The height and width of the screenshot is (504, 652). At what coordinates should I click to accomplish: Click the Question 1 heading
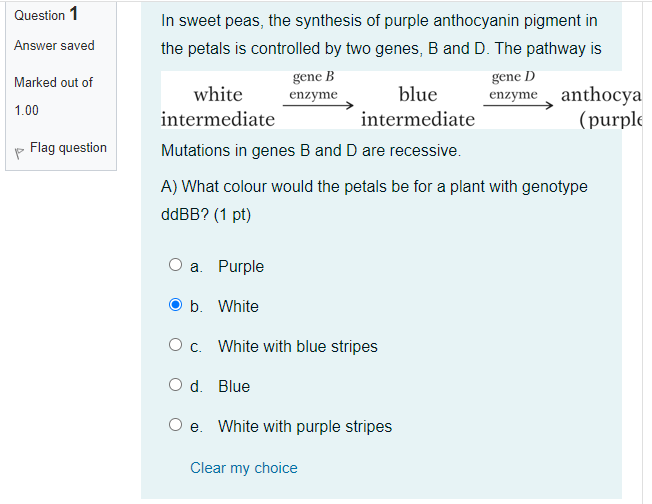[47, 15]
